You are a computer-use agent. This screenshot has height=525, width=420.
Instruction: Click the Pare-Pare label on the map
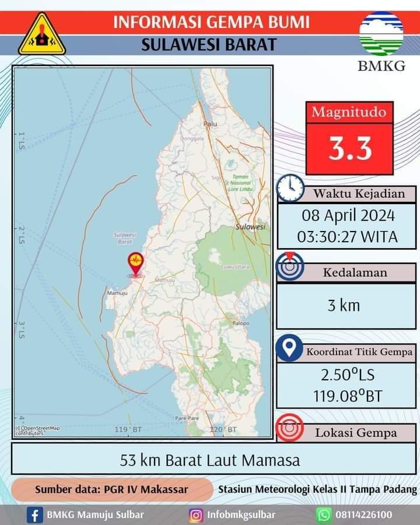187,418
